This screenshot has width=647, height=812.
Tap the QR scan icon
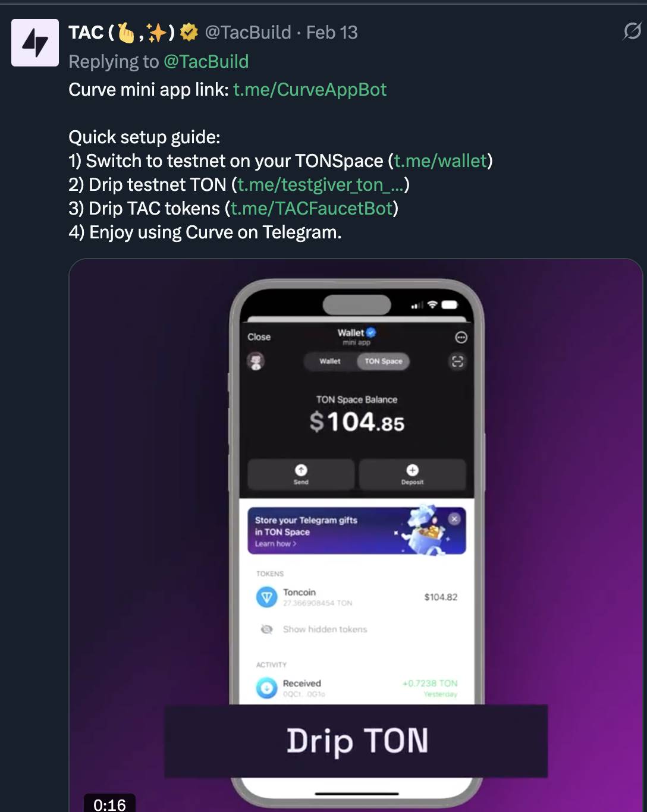tap(457, 361)
